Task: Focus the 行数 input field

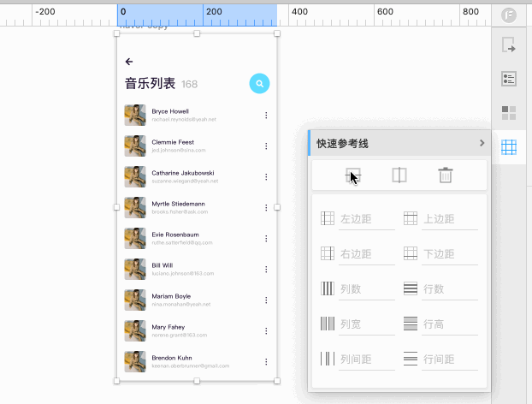Action: 450,289
